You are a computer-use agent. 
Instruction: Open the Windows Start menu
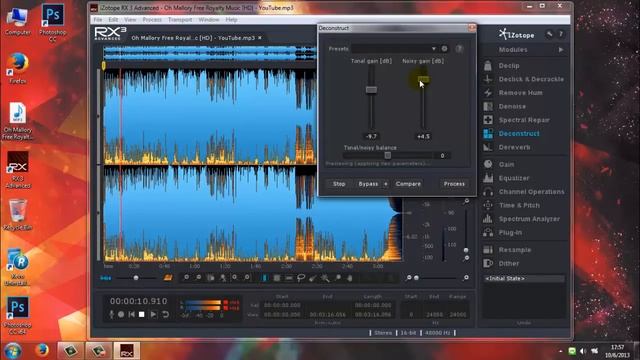tap(13, 351)
